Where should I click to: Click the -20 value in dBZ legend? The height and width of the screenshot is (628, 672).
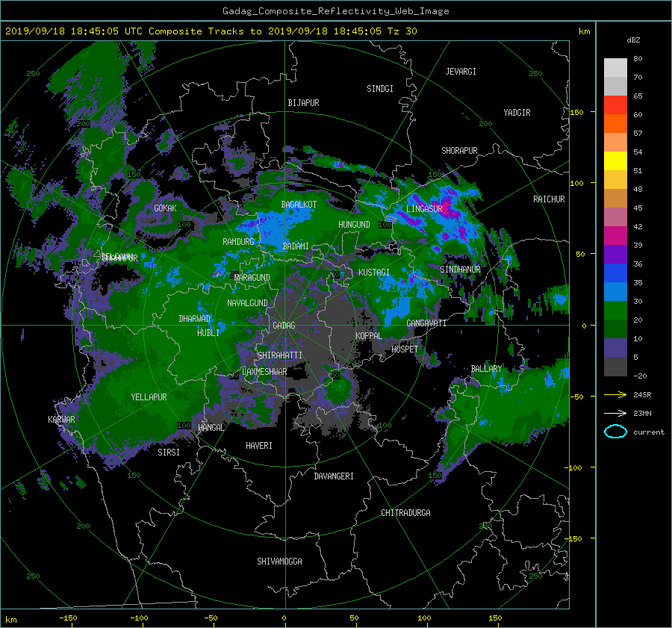click(x=640, y=376)
